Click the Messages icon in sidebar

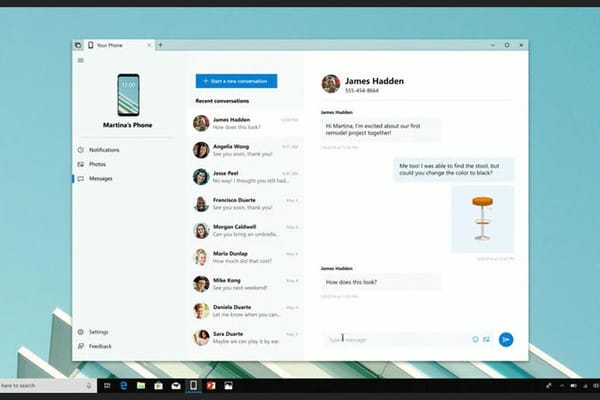[x=81, y=179]
